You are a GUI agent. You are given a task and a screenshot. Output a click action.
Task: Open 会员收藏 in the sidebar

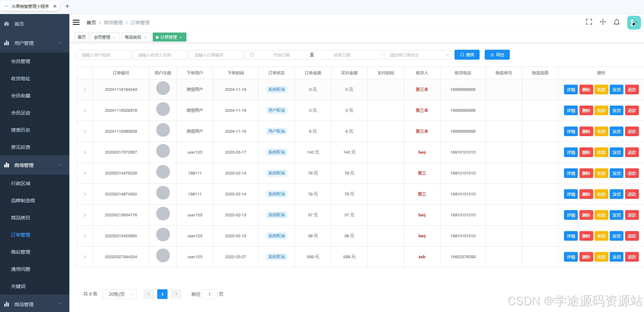point(34,96)
